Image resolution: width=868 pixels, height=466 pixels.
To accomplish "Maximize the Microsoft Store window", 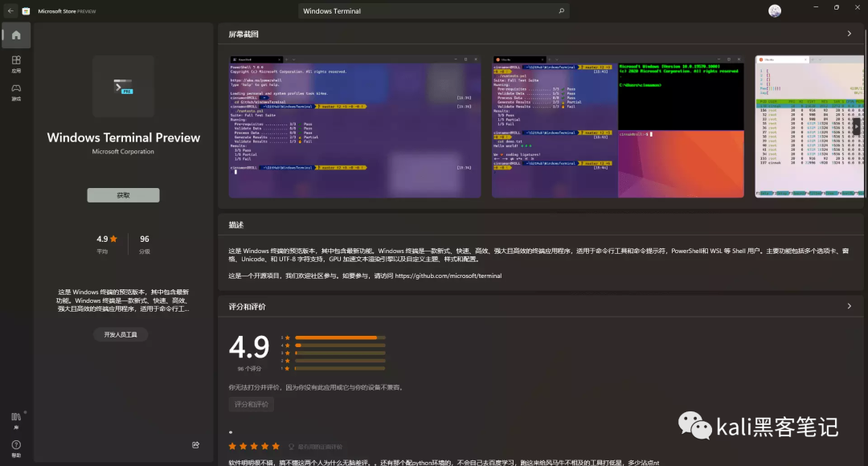I will [x=837, y=7].
